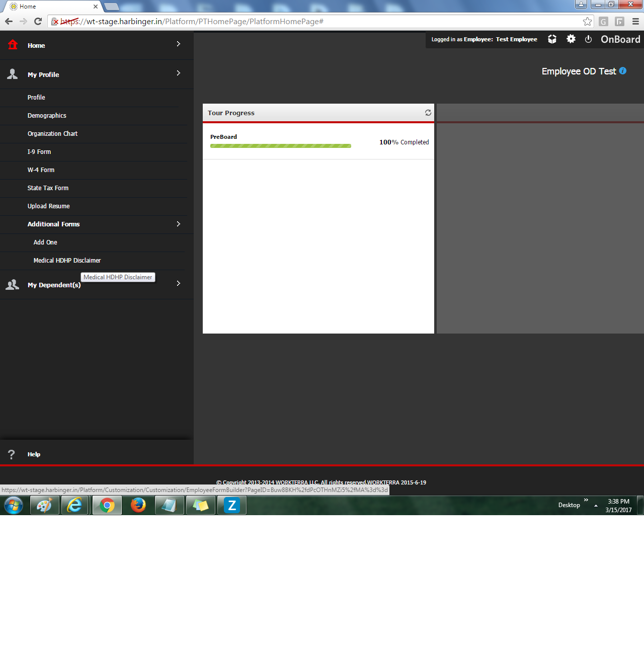The height and width of the screenshot is (651, 644).
Task: Click the Chrome user profile button
Action: click(581, 4)
